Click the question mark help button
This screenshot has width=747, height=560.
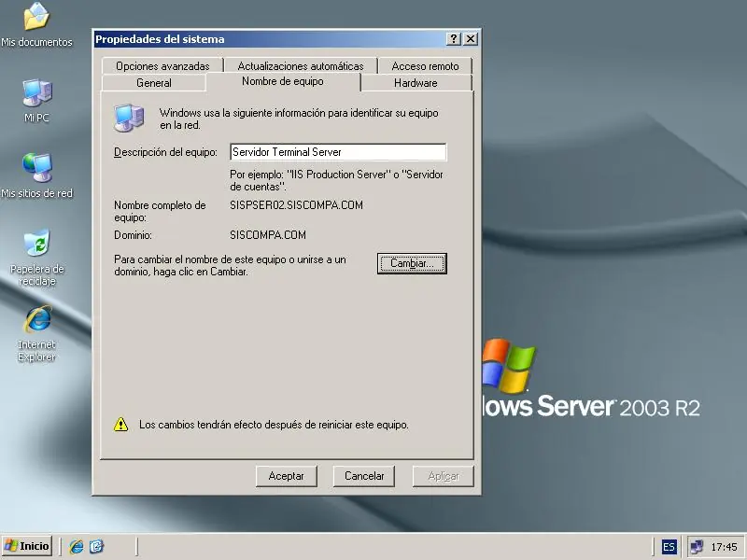coord(454,39)
